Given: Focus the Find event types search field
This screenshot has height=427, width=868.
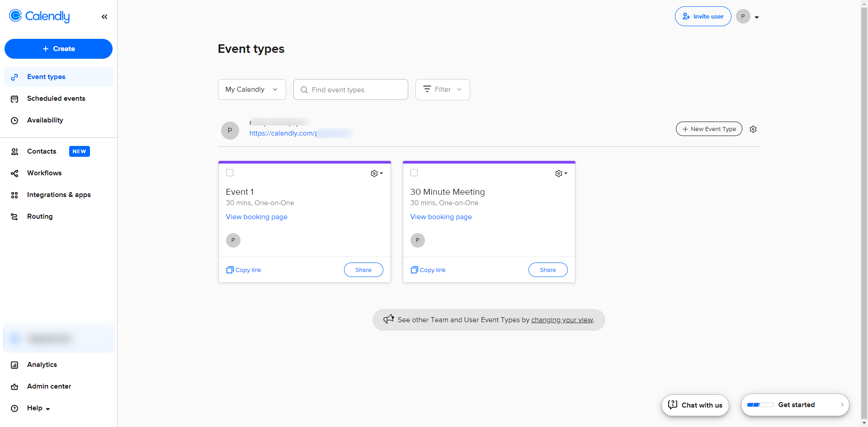Looking at the screenshot, I should [x=350, y=89].
